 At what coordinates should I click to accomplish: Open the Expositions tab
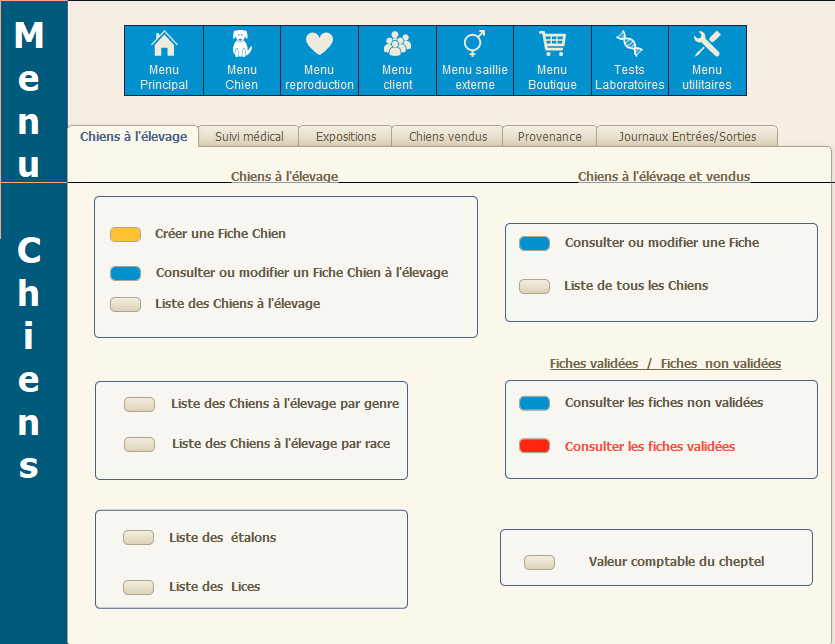tap(346, 137)
